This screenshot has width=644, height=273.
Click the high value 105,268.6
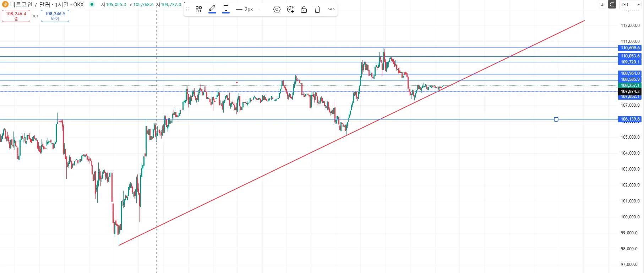click(x=143, y=5)
